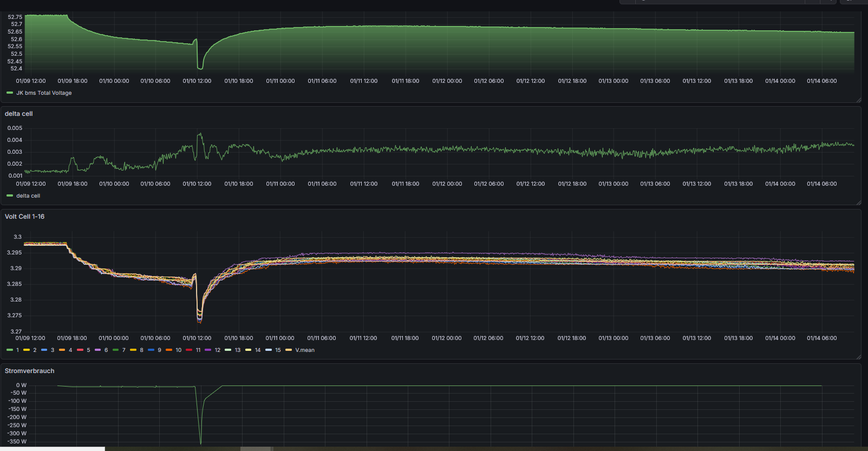The height and width of the screenshot is (451, 868).
Task: Click the orange color swatch for series 10
Action: click(x=169, y=350)
